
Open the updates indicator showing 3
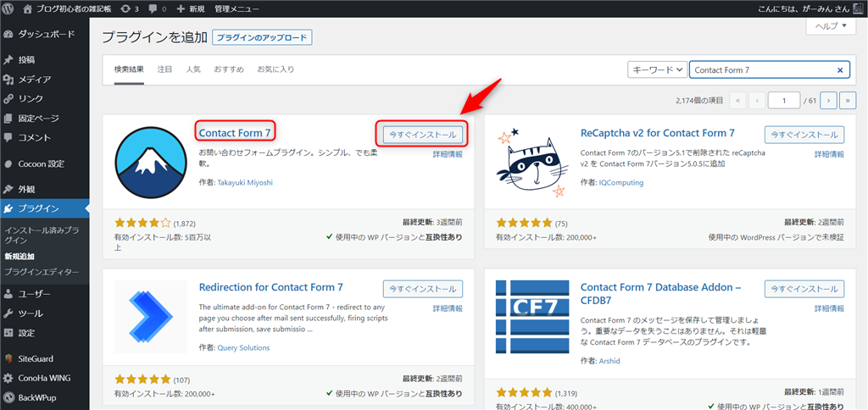click(x=129, y=8)
